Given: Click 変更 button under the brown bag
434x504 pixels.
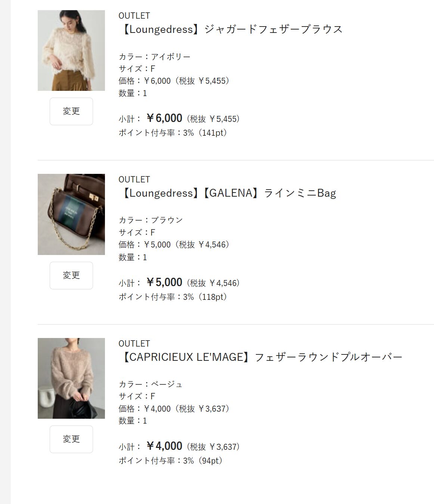Looking at the screenshot, I should pyautogui.click(x=71, y=276).
